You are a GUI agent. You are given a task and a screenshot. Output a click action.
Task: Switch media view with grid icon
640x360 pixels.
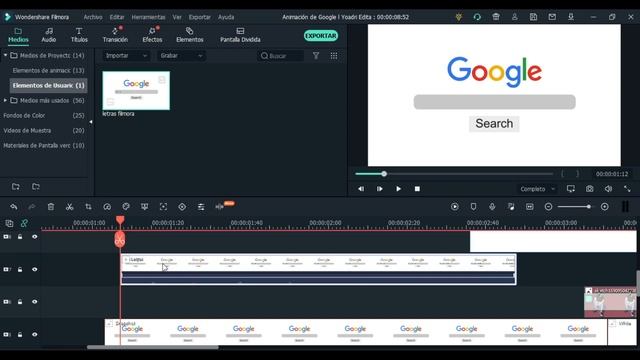pyautogui.click(x=334, y=56)
